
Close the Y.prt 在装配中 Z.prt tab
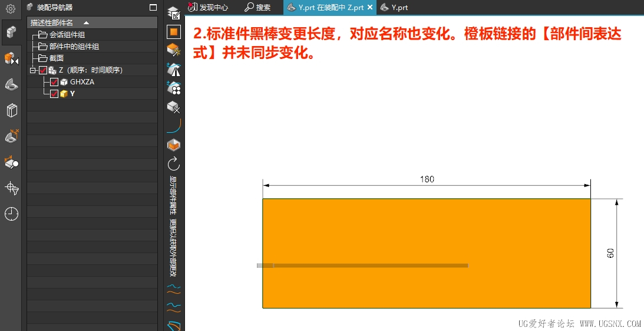(x=370, y=8)
